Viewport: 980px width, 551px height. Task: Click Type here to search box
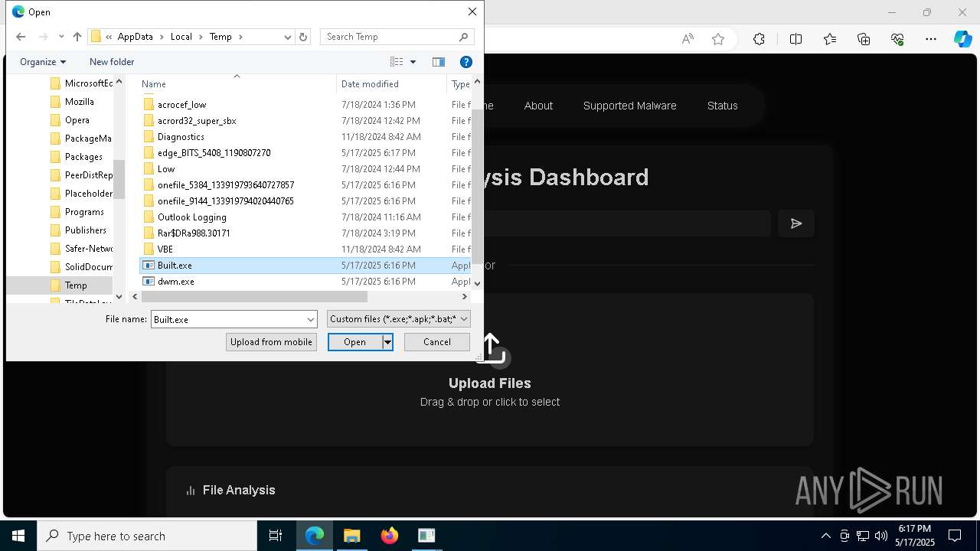click(147, 536)
